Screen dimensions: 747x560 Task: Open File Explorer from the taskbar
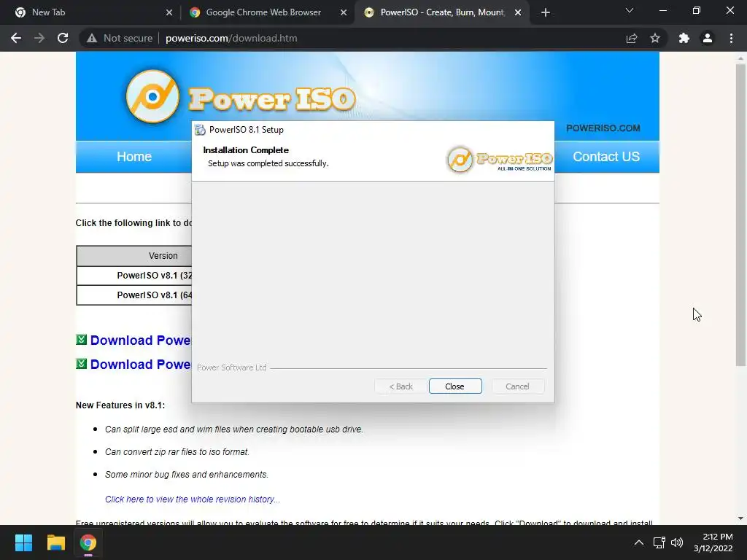click(55, 542)
